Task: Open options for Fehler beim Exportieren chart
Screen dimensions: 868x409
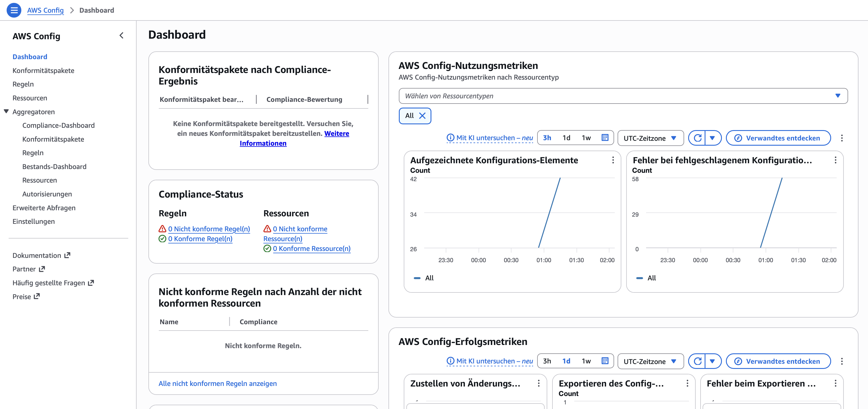Action: [835, 383]
